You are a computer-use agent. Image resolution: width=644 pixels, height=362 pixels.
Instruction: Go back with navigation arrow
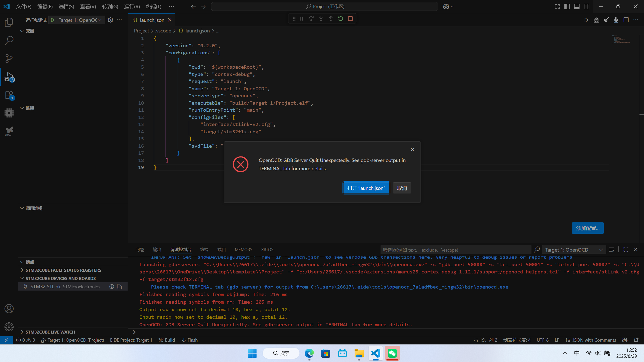(x=193, y=7)
